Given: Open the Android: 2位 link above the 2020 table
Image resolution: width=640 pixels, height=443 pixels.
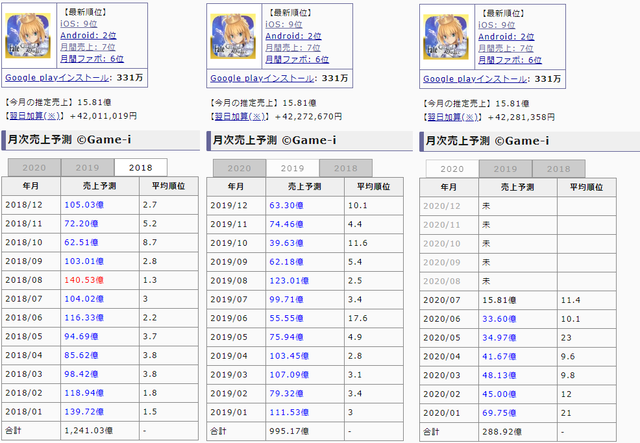Looking at the screenshot, I should [x=506, y=37].
